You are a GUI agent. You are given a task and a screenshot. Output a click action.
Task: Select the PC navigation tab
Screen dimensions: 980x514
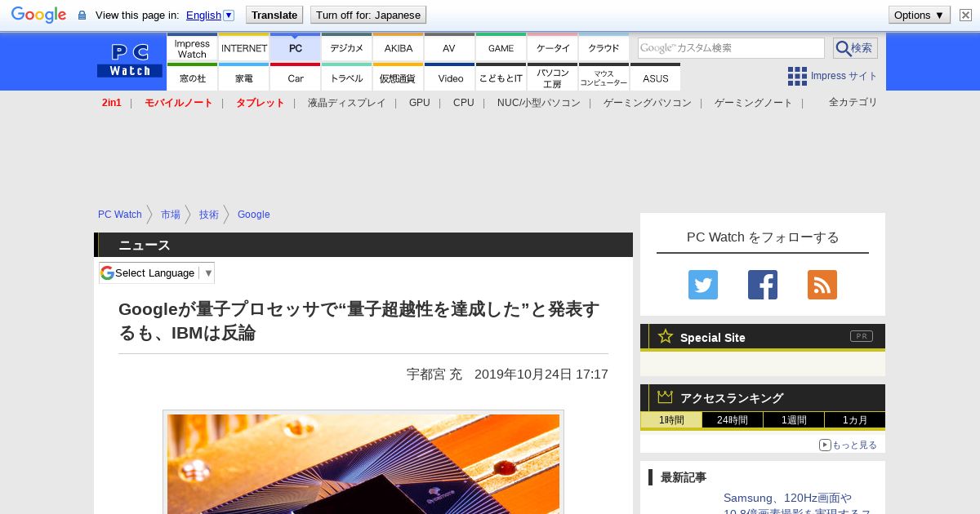296,47
